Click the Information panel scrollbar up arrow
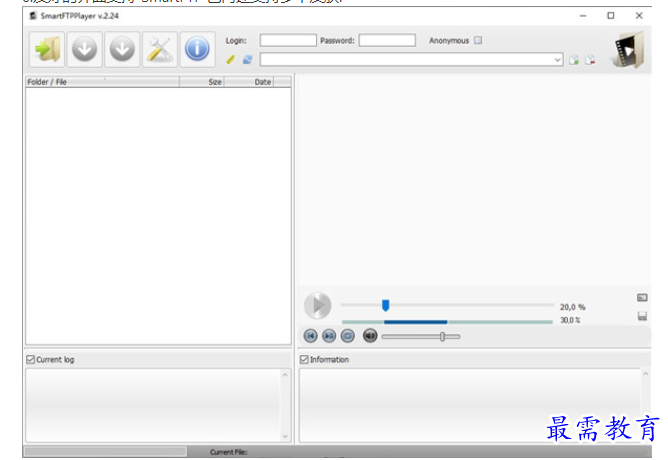The image size is (668, 460). [x=645, y=374]
